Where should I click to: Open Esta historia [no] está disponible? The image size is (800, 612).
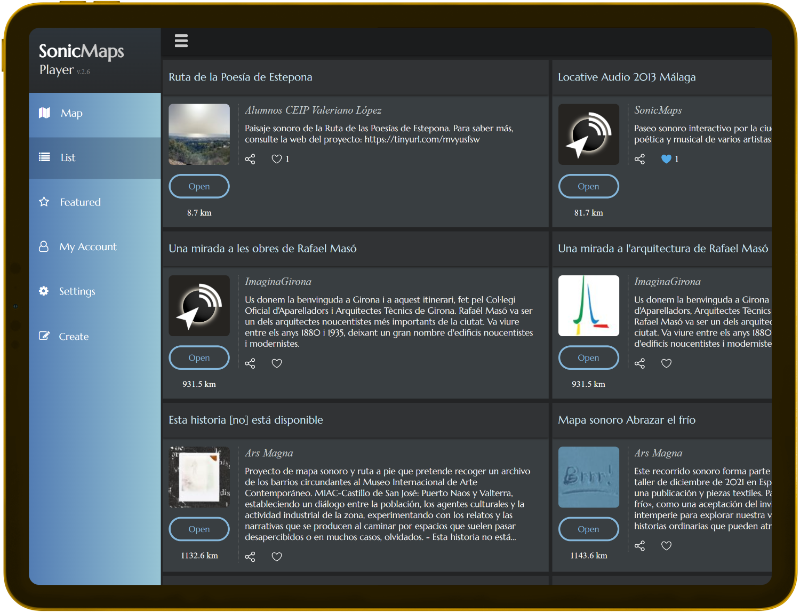click(199, 529)
